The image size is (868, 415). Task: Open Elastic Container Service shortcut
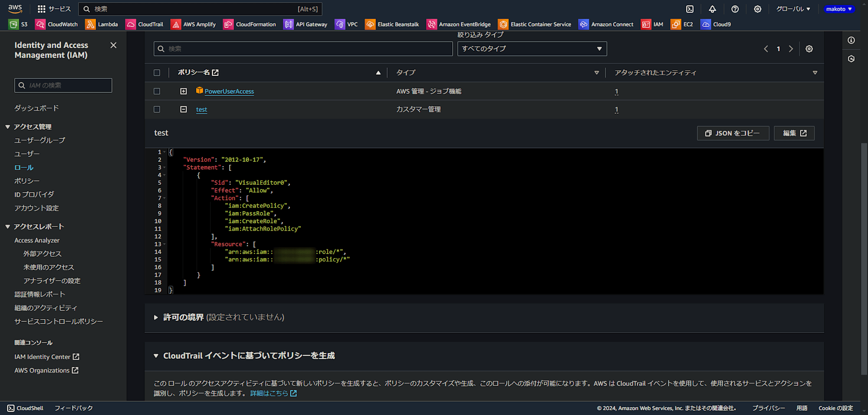[x=535, y=24]
